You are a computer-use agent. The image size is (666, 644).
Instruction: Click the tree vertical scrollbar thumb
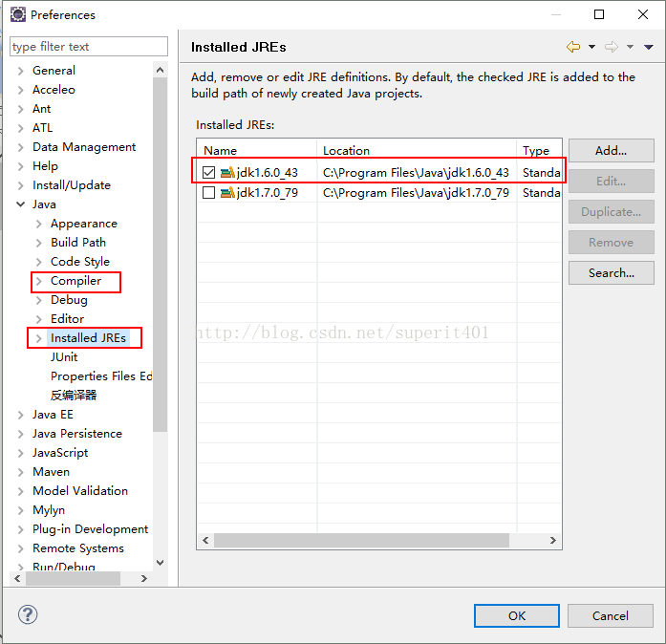[x=161, y=254]
